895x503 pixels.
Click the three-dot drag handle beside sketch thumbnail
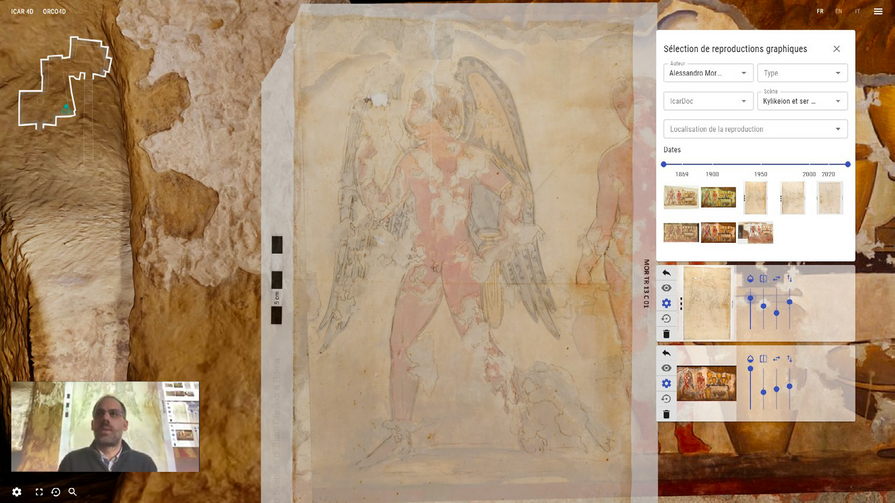coord(681,304)
